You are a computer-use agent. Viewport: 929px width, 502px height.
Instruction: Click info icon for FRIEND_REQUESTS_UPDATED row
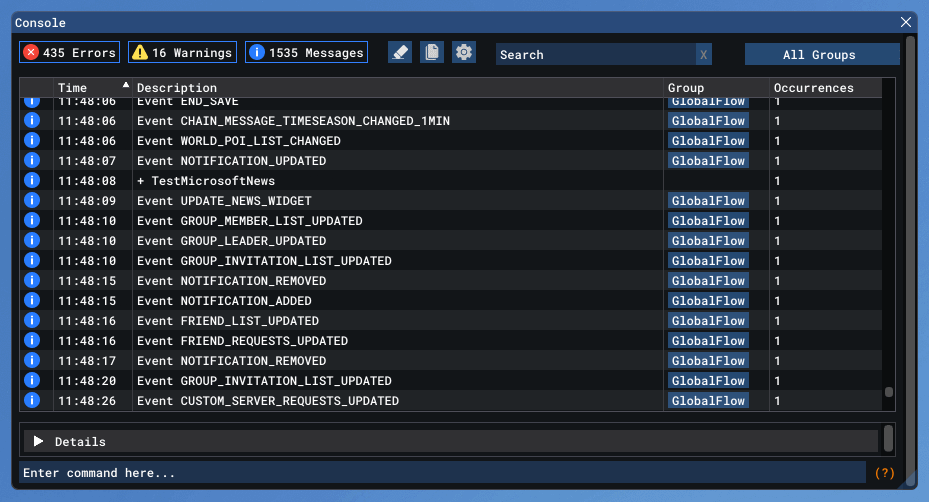[32, 340]
